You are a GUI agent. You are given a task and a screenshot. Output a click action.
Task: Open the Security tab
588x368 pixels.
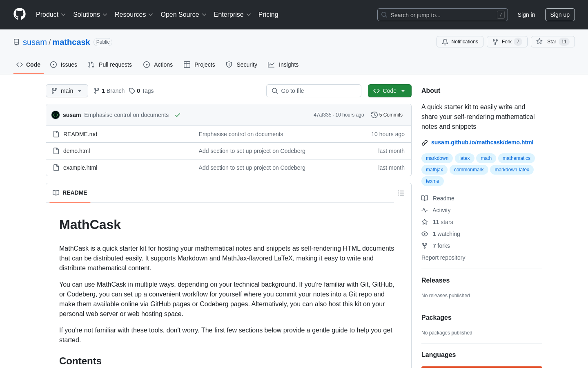[x=242, y=65]
